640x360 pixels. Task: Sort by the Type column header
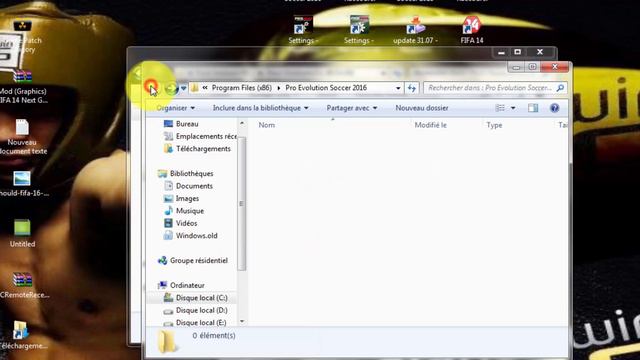(x=494, y=125)
